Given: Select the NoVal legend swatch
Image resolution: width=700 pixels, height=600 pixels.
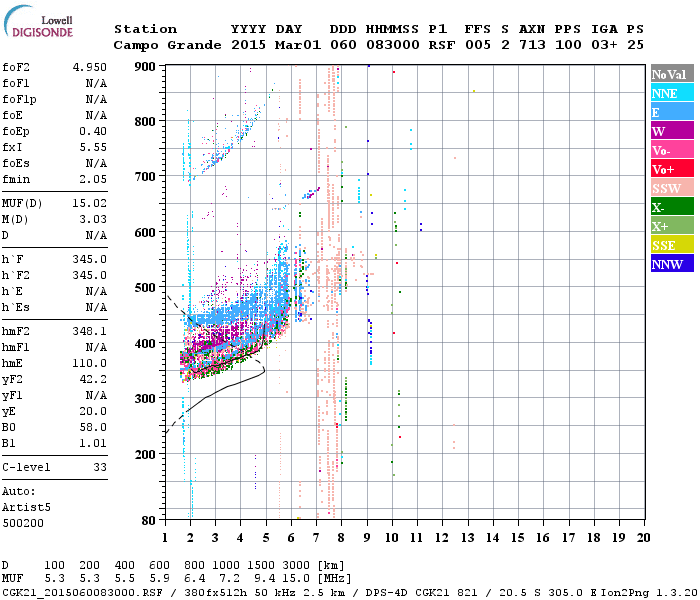Looking at the screenshot, I should pyautogui.click(x=672, y=74).
